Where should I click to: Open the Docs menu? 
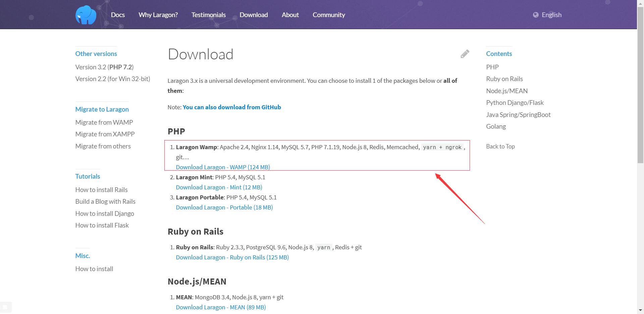point(118,15)
